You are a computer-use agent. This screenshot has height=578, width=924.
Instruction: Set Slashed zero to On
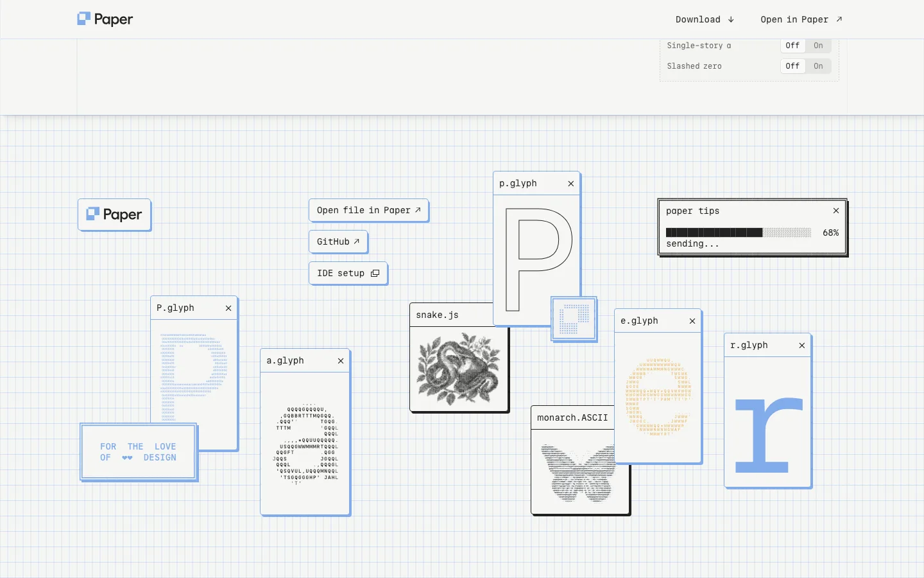(x=818, y=66)
